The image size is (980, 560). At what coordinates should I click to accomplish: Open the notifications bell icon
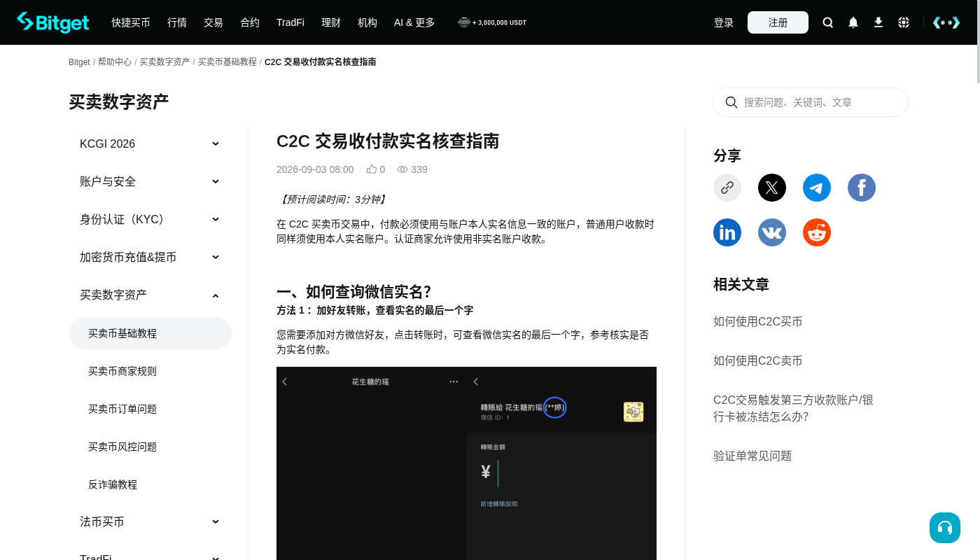pyautogui.click(x=853, y=22)
